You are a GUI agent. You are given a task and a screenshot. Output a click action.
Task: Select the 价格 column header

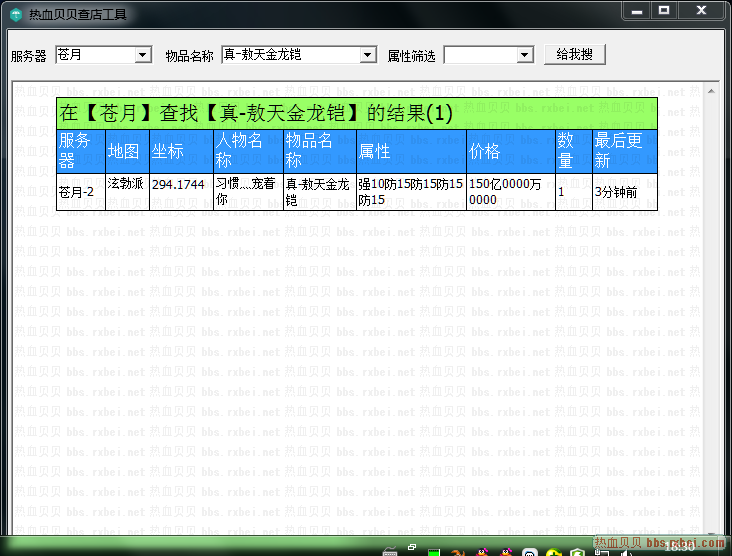510,151
